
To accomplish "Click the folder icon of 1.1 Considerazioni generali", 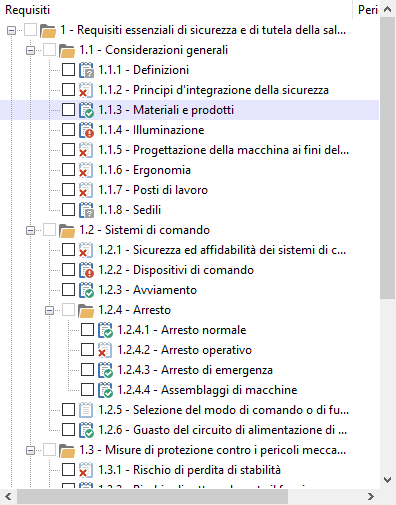I will (x=67, y=50).
